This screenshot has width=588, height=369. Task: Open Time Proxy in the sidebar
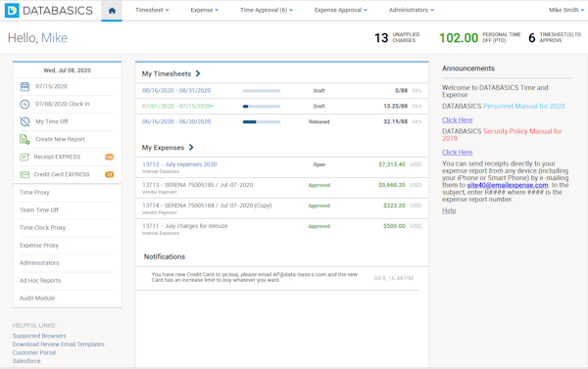click(x=34, y=193)
